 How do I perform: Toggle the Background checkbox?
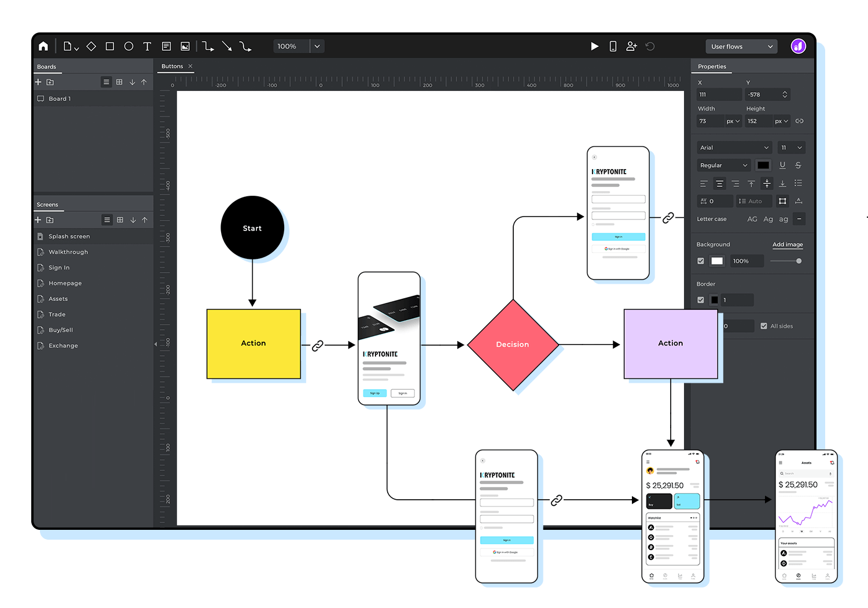[x=701, y=261]
